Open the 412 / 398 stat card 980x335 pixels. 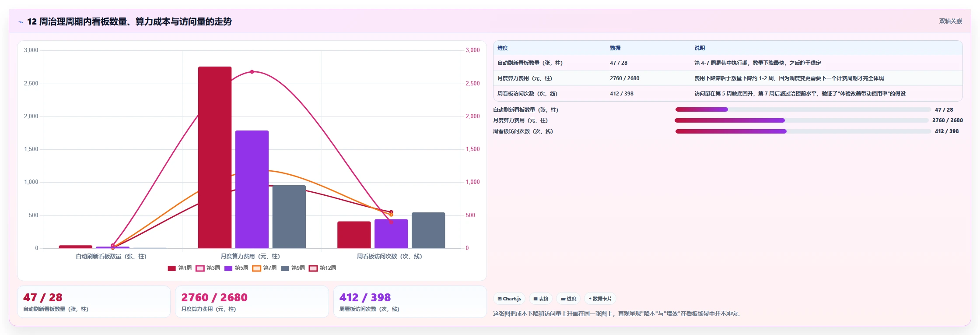pos(410,302)
